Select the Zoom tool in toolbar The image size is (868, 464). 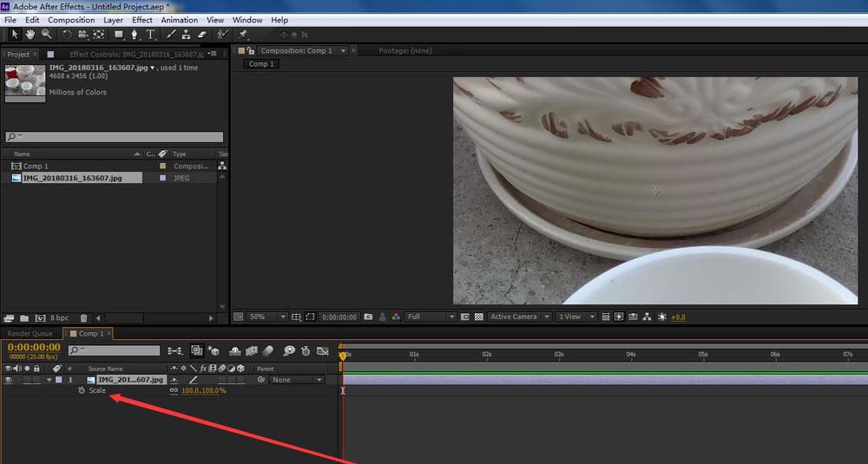46,35
